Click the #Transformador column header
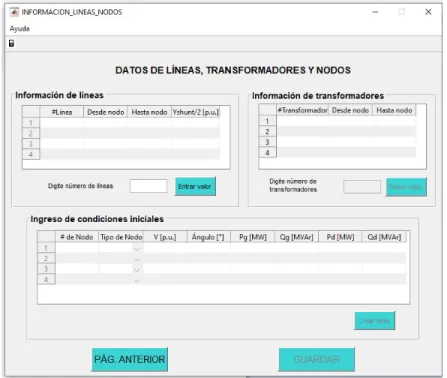 point(303,110)
